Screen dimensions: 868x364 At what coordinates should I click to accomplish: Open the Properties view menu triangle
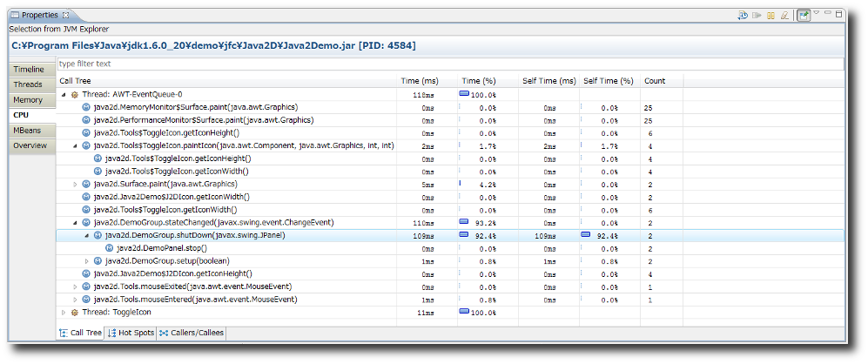pos(816,12)
